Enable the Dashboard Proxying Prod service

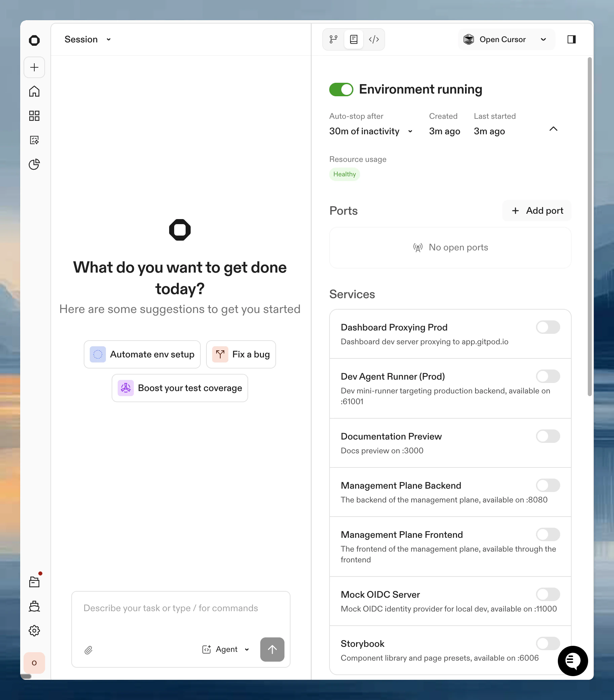(548, 327)
